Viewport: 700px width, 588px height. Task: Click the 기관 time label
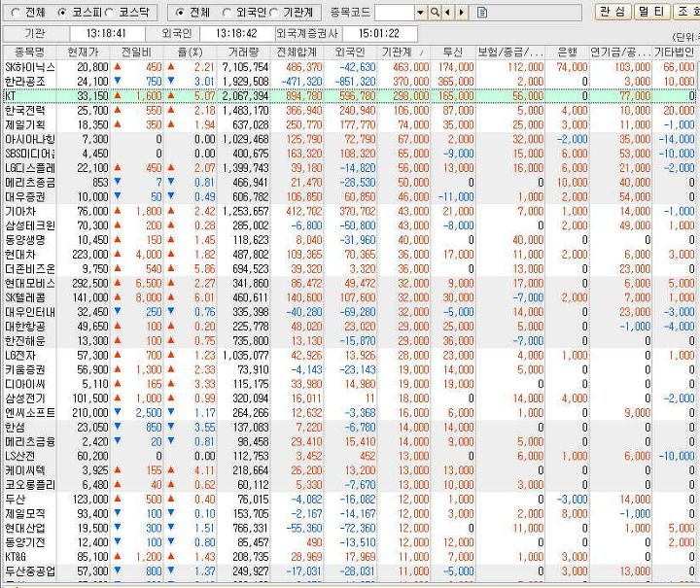coord(36,33)
